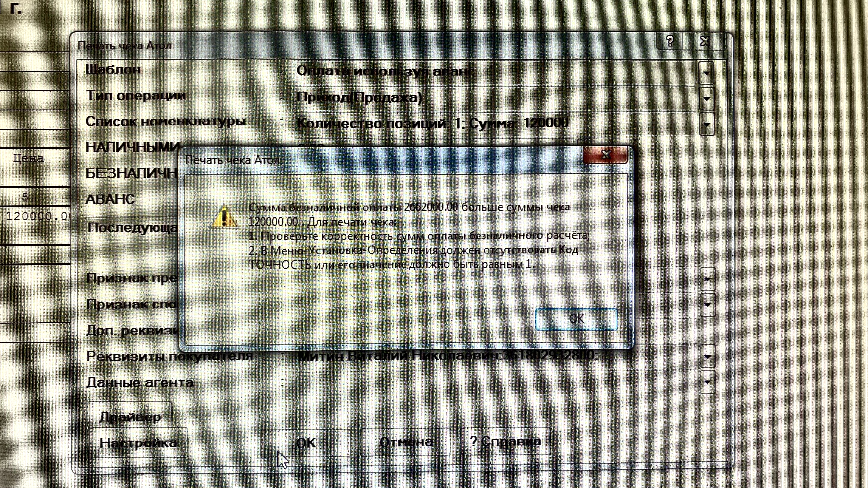Expand the Данные агента dropdown arrow

pos(707,382)
